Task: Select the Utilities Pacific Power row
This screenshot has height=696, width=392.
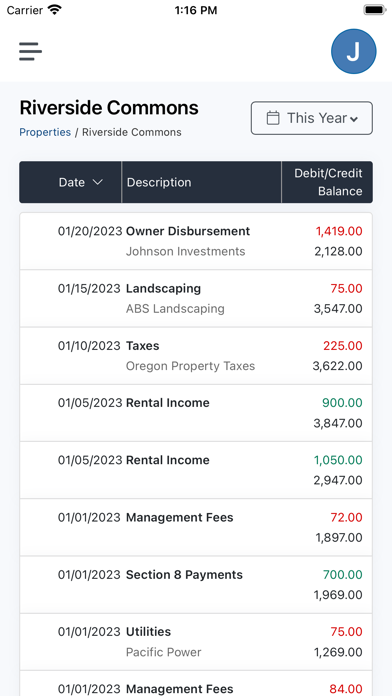Action: (196, 642)
